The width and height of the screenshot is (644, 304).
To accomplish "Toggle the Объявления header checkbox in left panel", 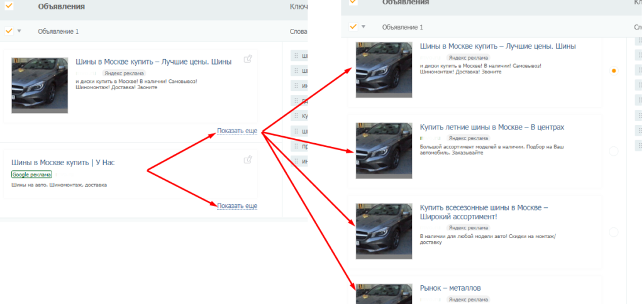I will pyautogui.click(x=9, y=6).
